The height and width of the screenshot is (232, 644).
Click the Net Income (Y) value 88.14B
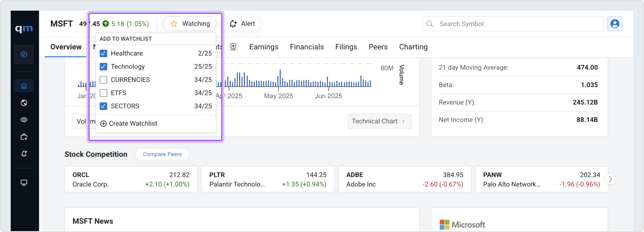(587, 120)
